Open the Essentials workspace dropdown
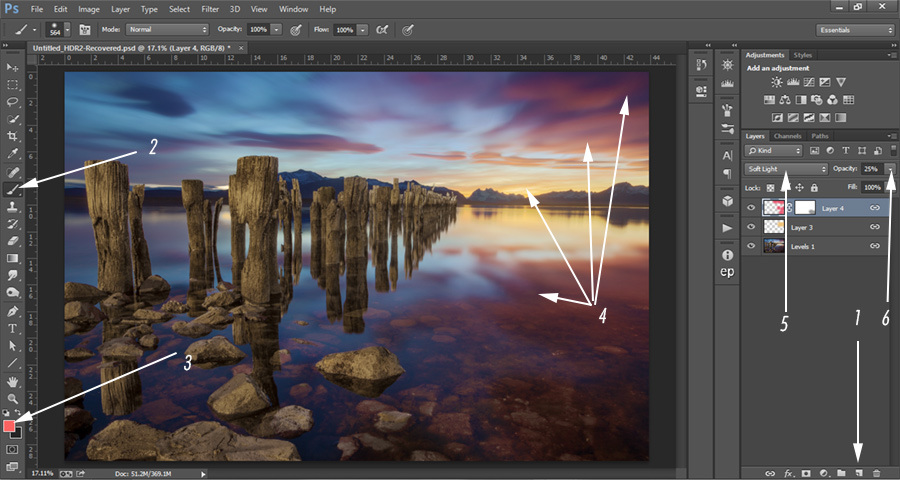Image resolution: width=900 pixels, height=480 pixels. (855, 30)
